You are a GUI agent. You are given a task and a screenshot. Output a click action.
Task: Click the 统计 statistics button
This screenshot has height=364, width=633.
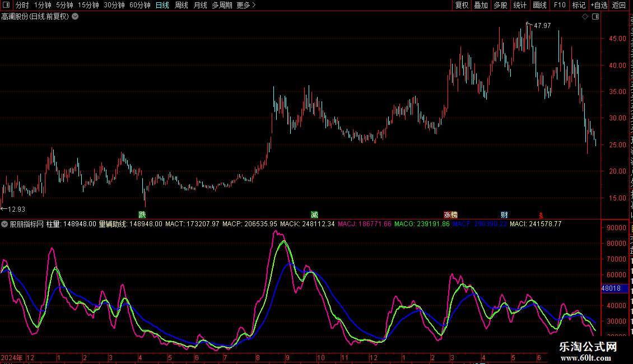pyautogui.click(x=520, y=5)
